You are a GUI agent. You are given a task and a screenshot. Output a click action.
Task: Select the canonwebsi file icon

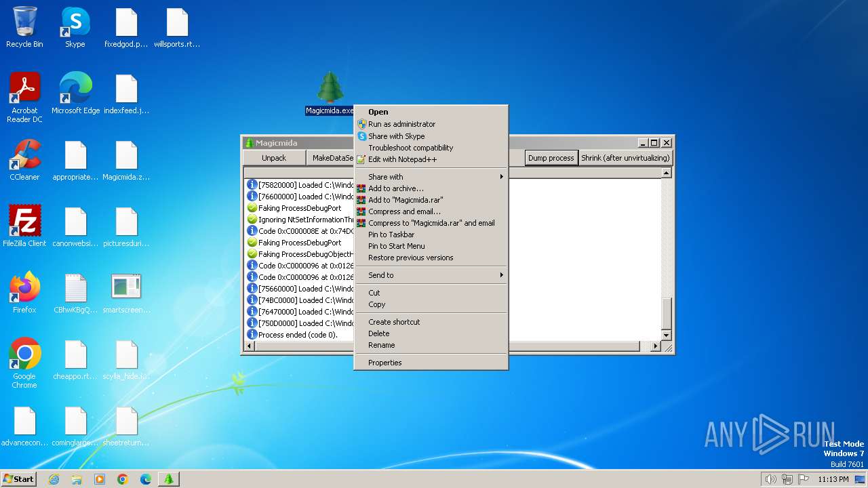click(75, 226)
